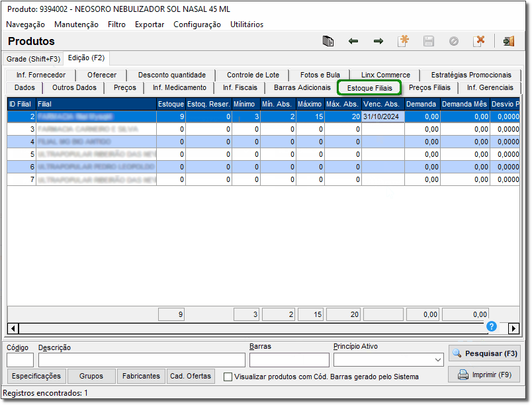Image resolution: width=532 pixels, height=405 pixels.
Task: Open the Utilitários menu
Action: tap(247, 24)
